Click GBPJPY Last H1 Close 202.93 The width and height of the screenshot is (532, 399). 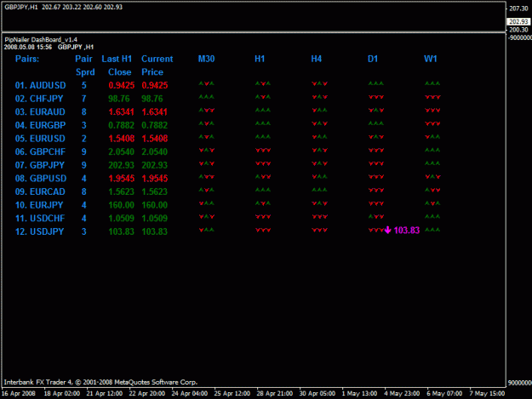click(x=121, y=165)
